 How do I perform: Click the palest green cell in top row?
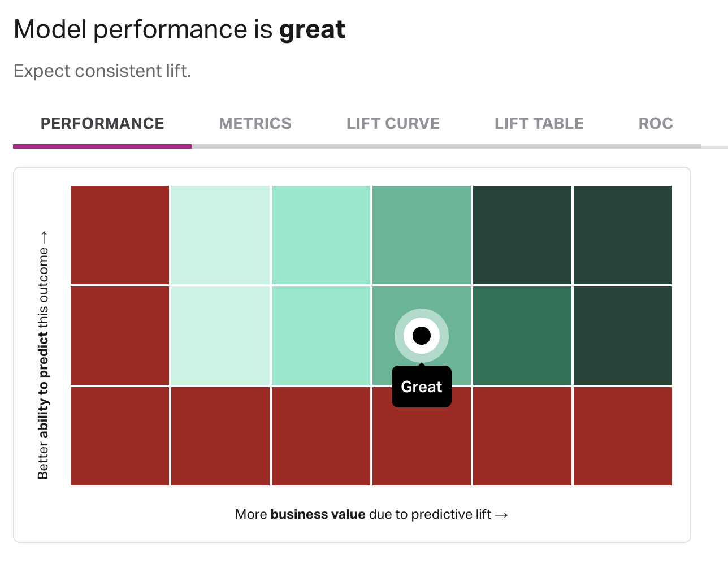tap(220, 235)
